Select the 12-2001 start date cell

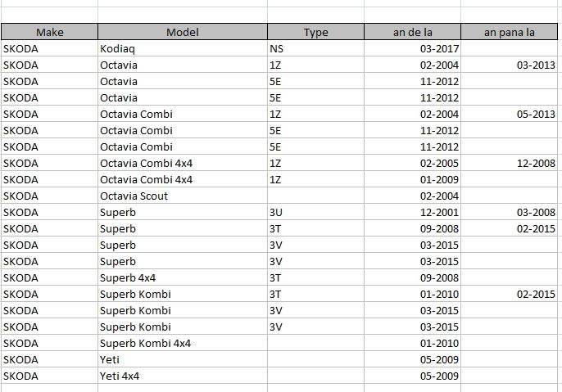pyautogui.click(x=412, y=212)
